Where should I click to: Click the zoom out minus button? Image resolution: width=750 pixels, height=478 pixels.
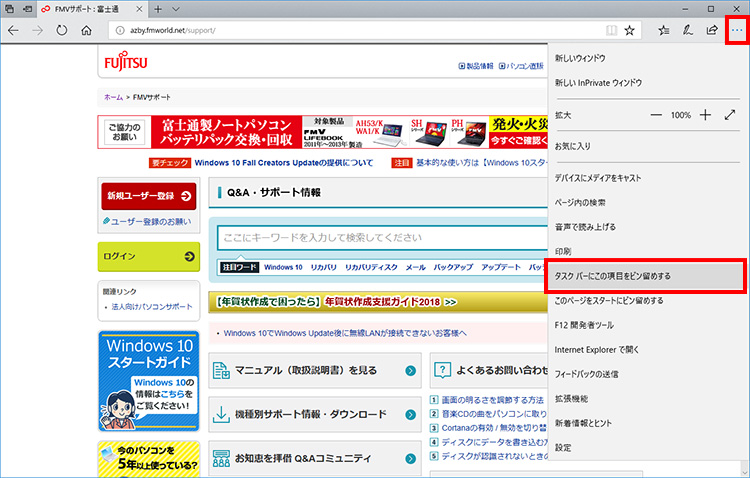pos(656,115)
